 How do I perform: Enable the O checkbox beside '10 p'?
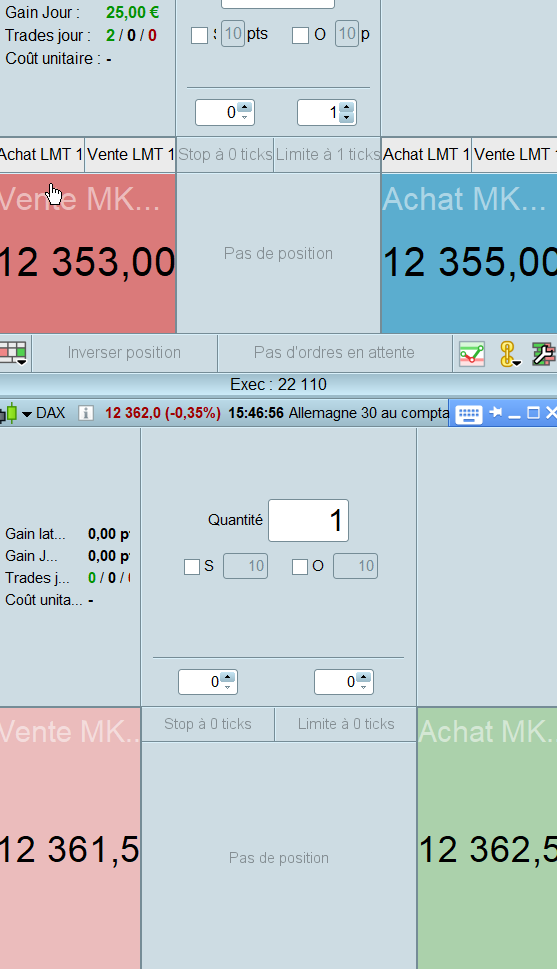coord(300,36)
